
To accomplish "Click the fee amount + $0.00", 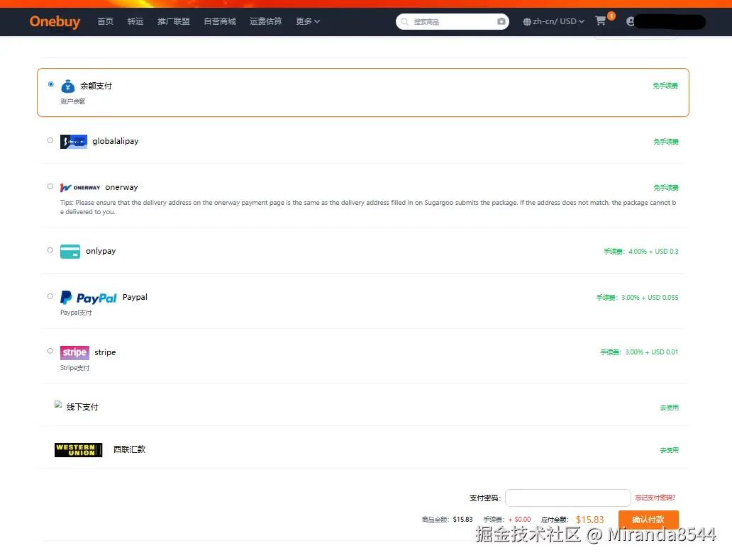I will 520,520.
